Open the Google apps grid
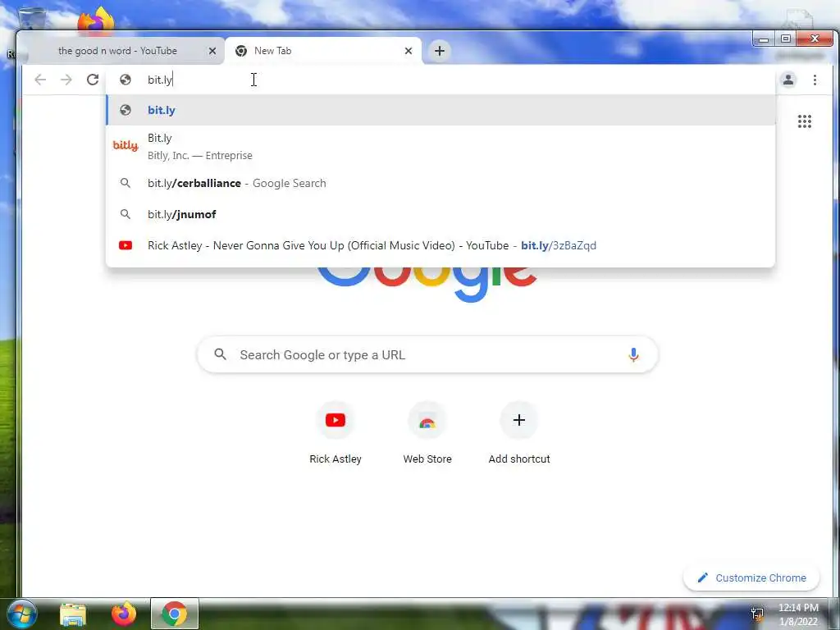This screenshot has height=630, width=840. [x=804, y=121]
